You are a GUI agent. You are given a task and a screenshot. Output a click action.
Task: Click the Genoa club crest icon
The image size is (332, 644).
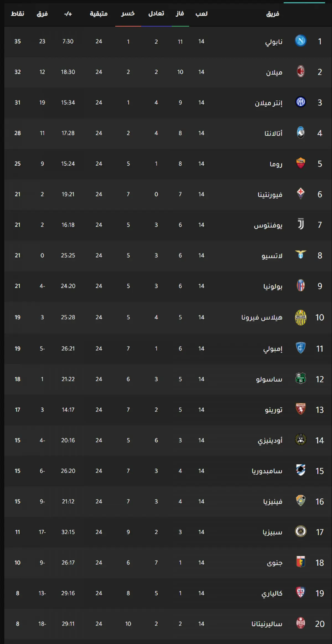[300, 562]
